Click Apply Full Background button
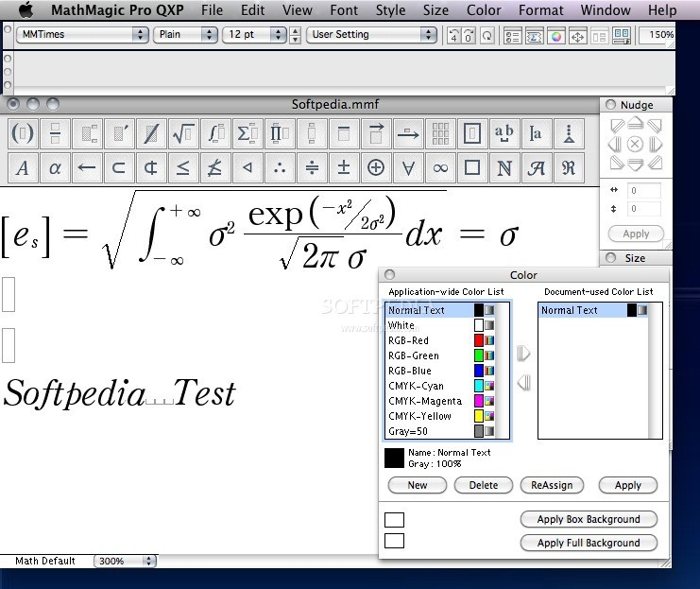700x589 pixels. pyautogui.click(x=589, y=543)
